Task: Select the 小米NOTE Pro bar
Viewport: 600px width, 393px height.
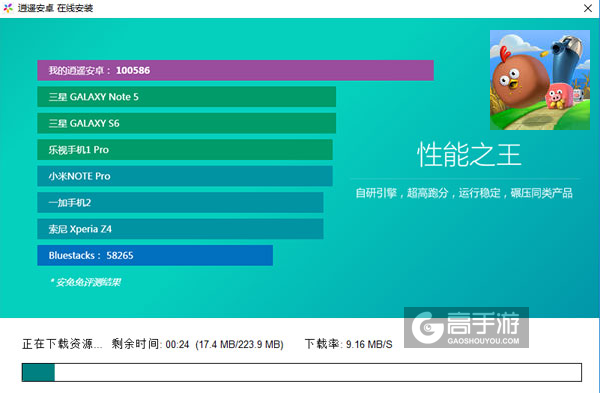Action: [185, 176]
